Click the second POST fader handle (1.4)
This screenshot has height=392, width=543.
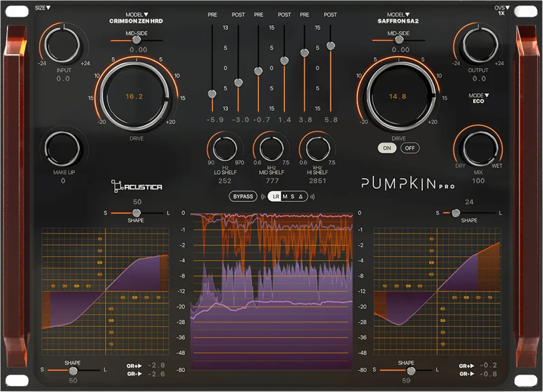click(x=285, y=60)
